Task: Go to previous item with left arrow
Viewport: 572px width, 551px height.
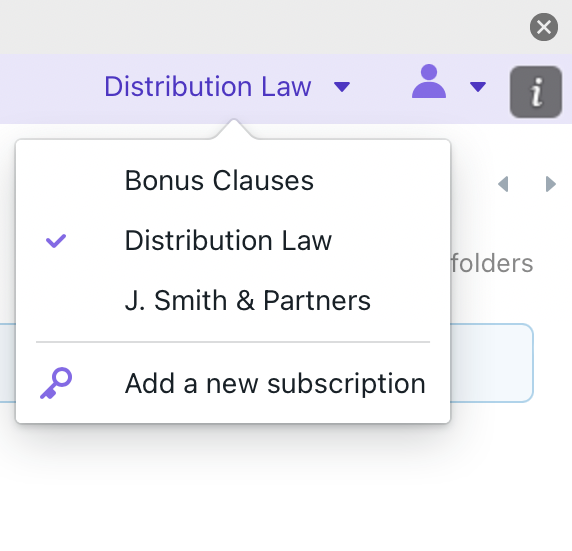Action: coord(503,184)
